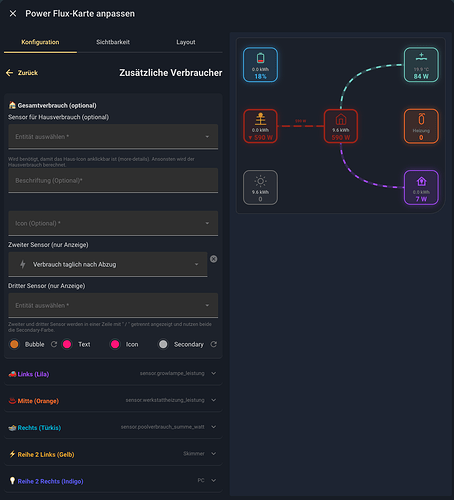The height and width of the screenshot is (500, 454).
Task: Switch to the Sichtbarkeit tab
Action: pos(113,42)
